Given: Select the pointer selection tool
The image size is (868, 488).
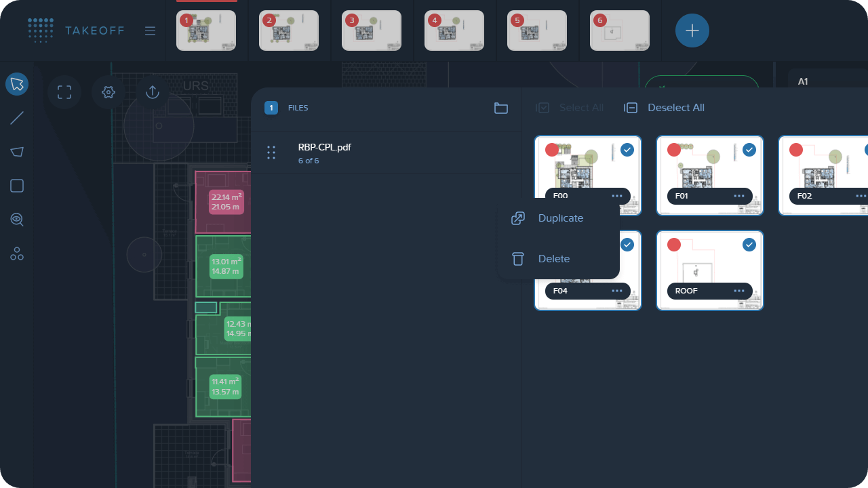Looking at the screenshot, I should (x=17, y=85).
